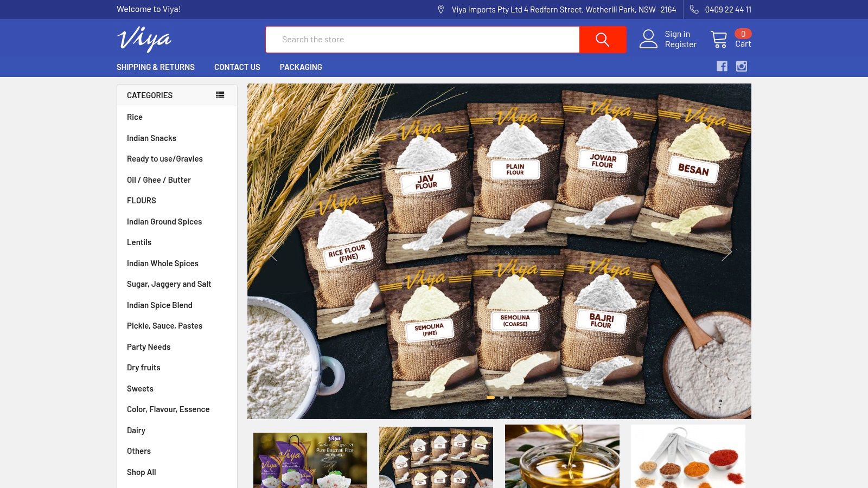
Task: Browse the Indian Ground Spices category
Action: (164, 222)
